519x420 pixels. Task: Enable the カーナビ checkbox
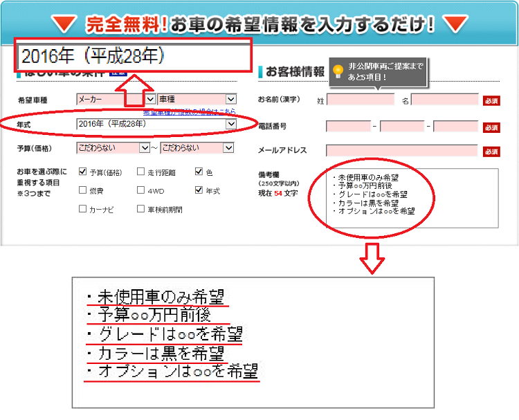[x=83, y=208]
